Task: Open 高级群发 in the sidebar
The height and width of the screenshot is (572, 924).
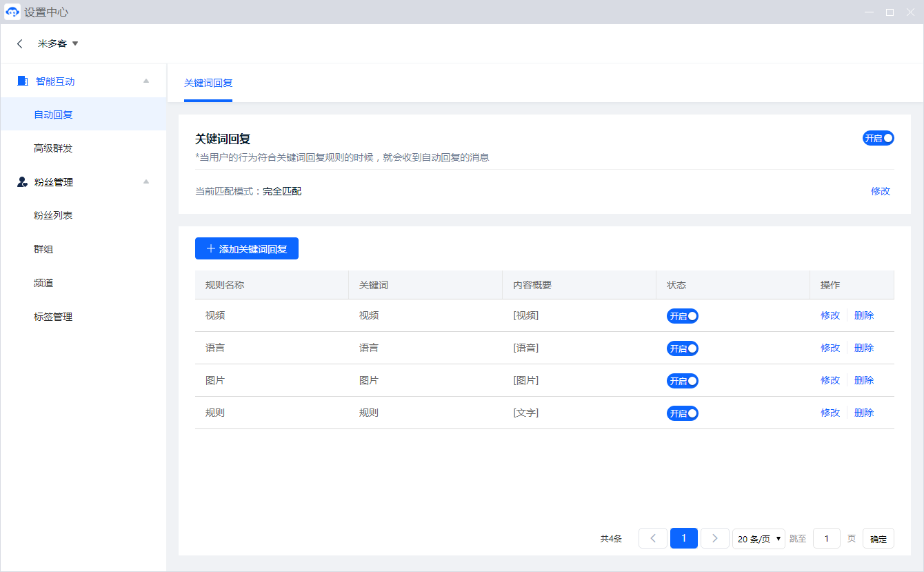Action: [x=83, y=148]
